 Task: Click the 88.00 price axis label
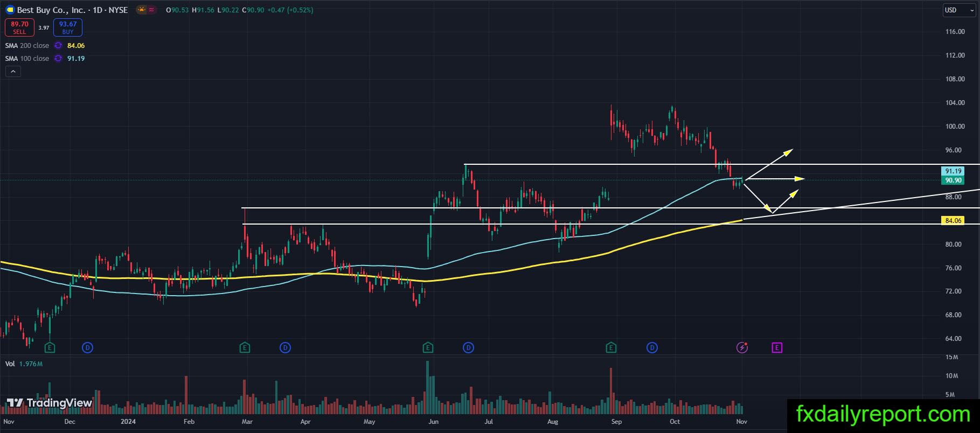point(953,197)
